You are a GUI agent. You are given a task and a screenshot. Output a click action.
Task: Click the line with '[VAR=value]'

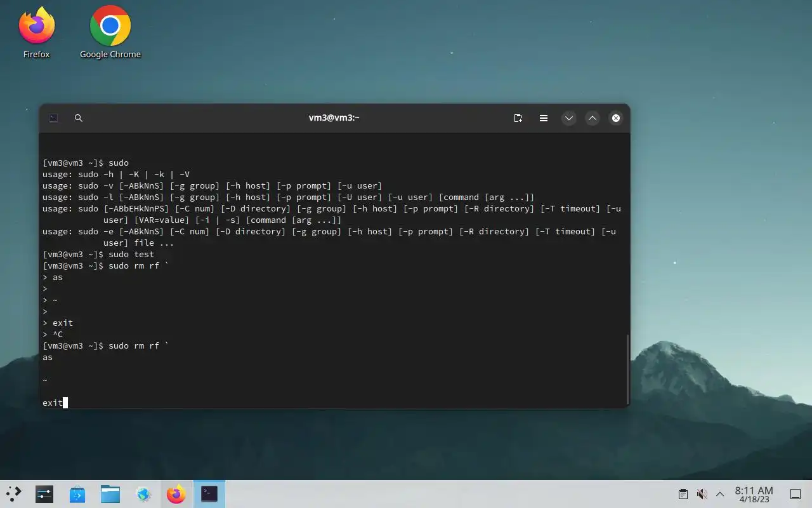(222, 220)
